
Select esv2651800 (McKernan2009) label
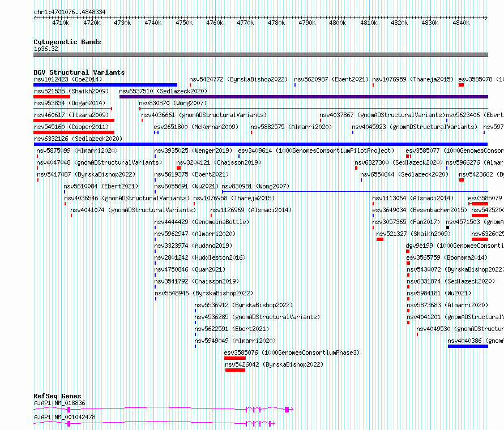(x=196, y=127)
